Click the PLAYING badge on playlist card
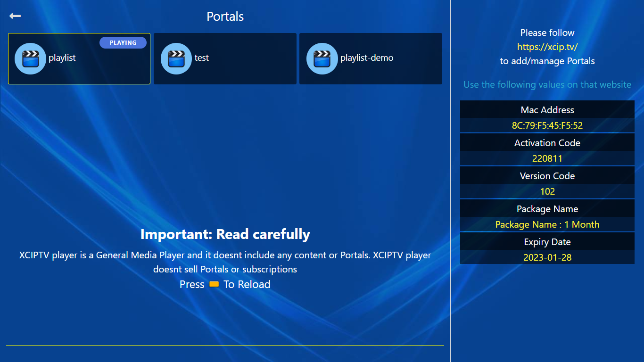Image resolution: width=644 pixels, height=362 pixels. coord(123,43)
